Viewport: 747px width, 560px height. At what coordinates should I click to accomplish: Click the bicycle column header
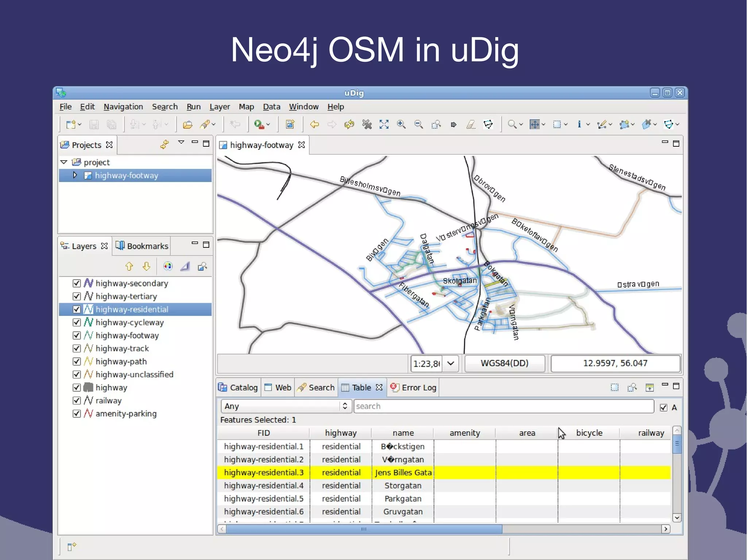pos(589,433)
